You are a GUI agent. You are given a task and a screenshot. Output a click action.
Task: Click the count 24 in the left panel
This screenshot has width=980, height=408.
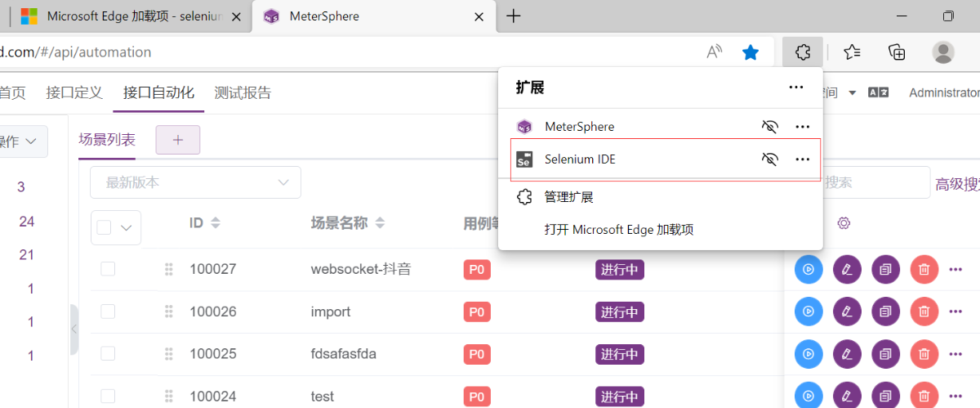tap(27, 222)
